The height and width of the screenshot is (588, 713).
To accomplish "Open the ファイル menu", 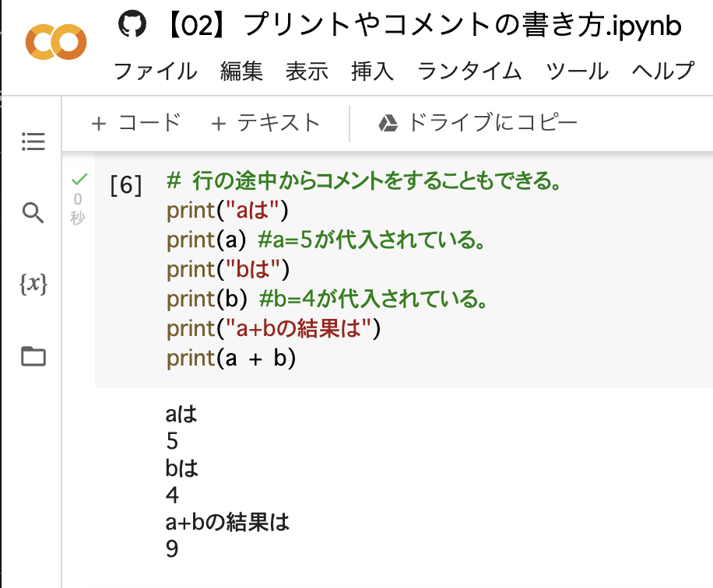I will 156,70.
